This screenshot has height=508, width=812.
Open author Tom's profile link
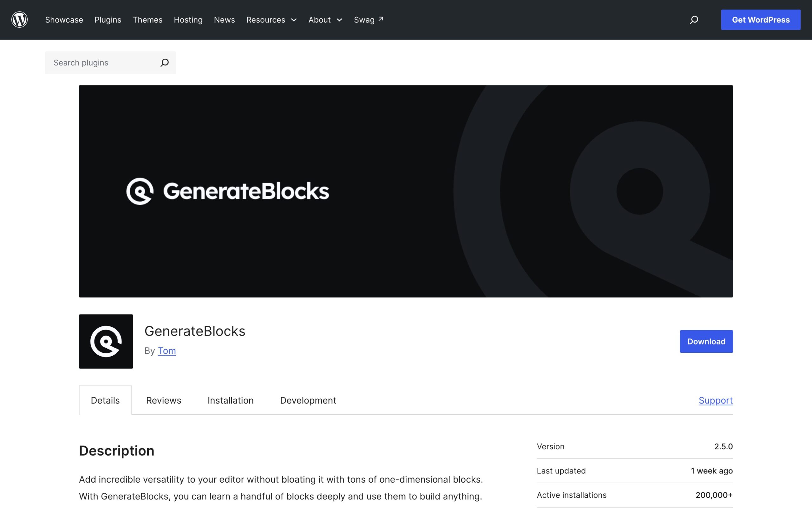pos(167,351)
